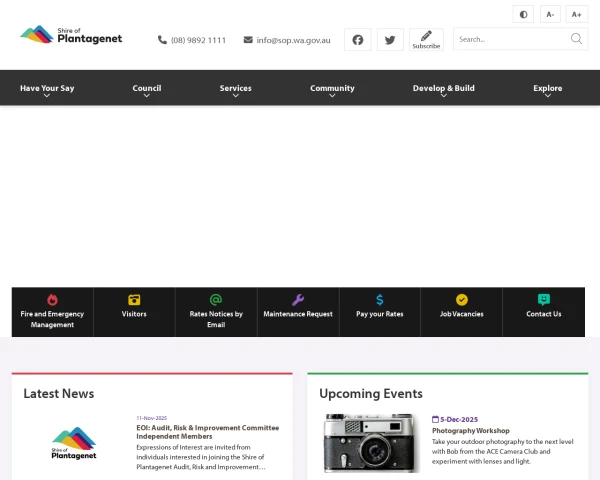Expand the Council dropdown menu

pos(147,89)
